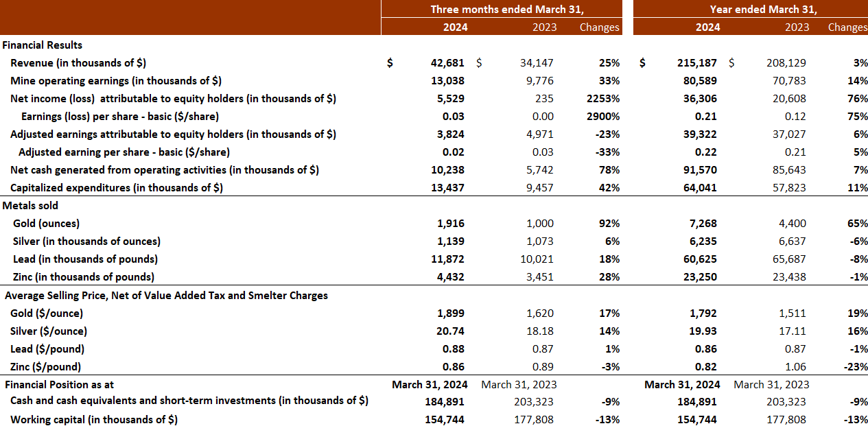Select the 2253% net income change cell
Screen dimensions: 868x426
[602, 99]
